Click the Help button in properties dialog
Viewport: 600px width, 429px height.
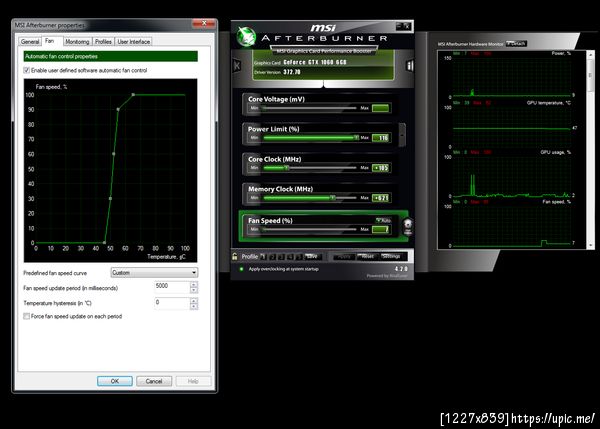click(x=193, y=381)
